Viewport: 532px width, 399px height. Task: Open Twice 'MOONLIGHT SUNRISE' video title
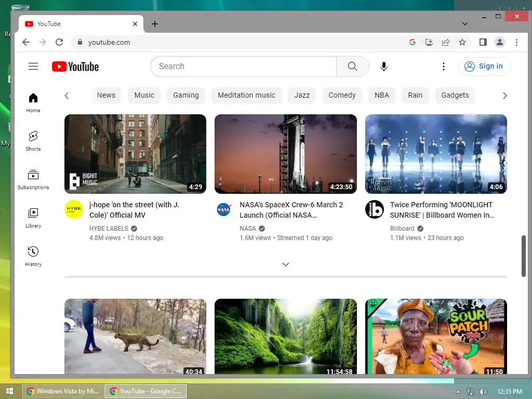pos(442,210)
